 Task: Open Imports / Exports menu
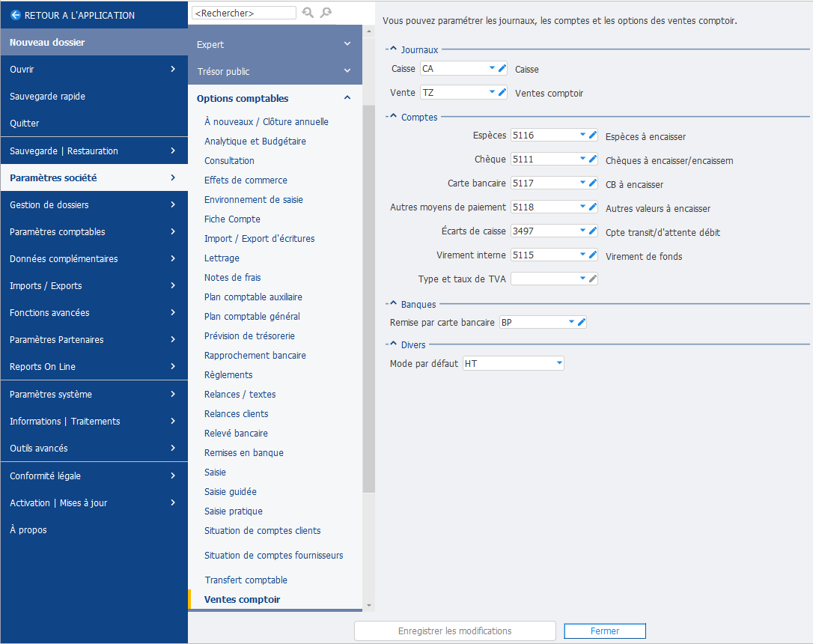coord(94,286)
